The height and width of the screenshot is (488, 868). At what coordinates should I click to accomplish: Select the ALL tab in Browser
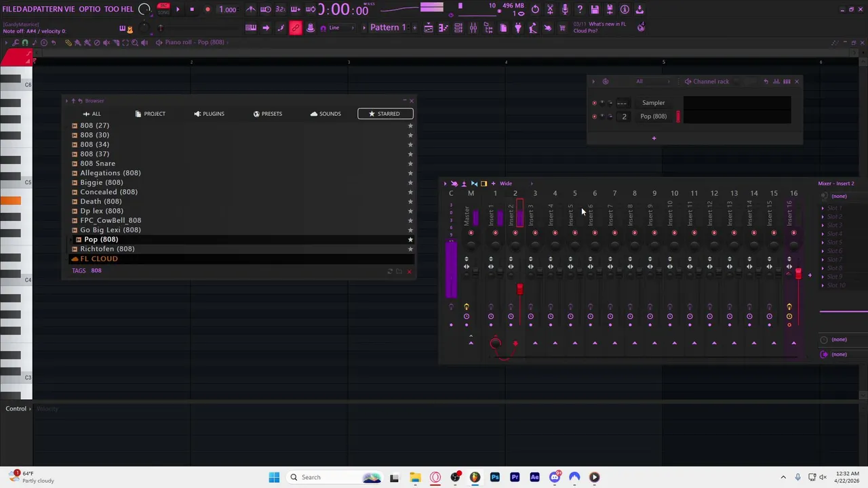pyautogui.click(x=92, y=114)
